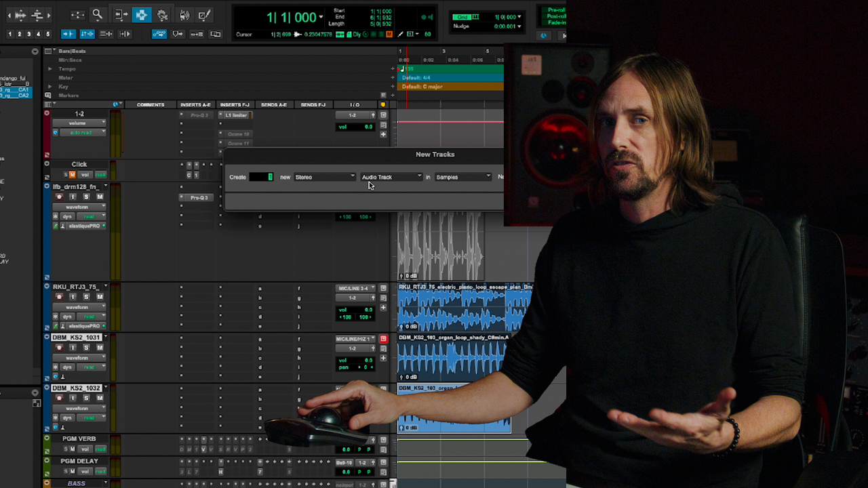The height and width of the screenshot is (488, 868).
Task: Open the Pro-Q 3 insert on lfb_drm128 track
Action: click(198, 197)
